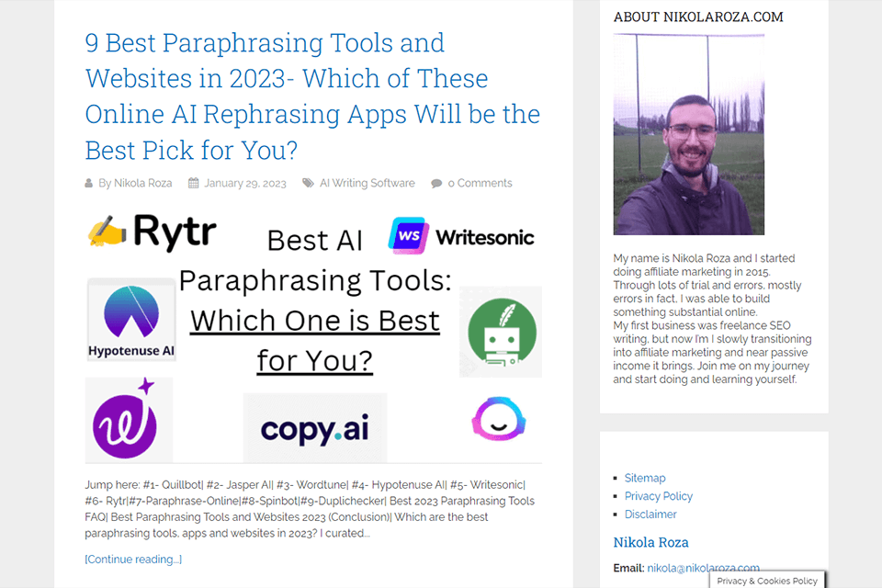Click the author link Nikola Roza

[143, 183]
